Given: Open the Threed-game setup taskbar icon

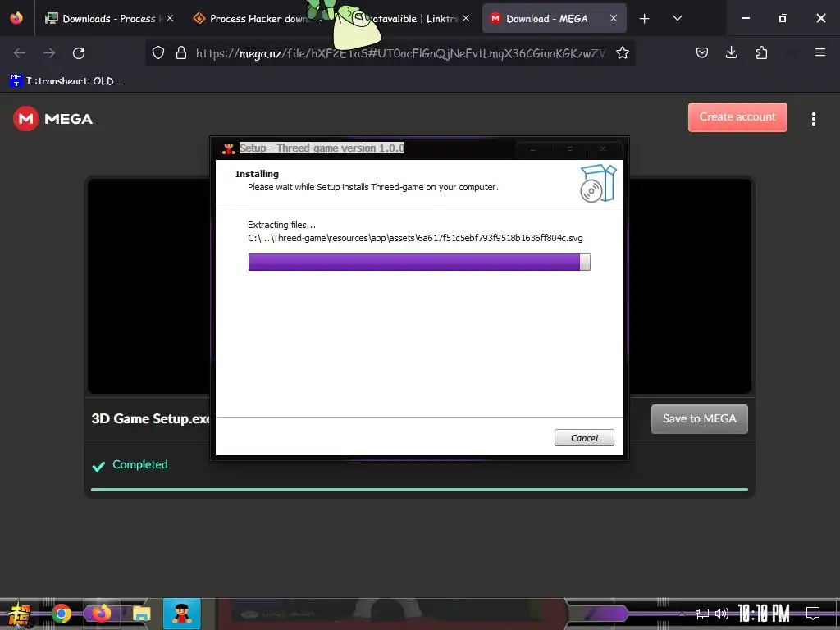Looking at the screenshot, I should tap(182, 614).
